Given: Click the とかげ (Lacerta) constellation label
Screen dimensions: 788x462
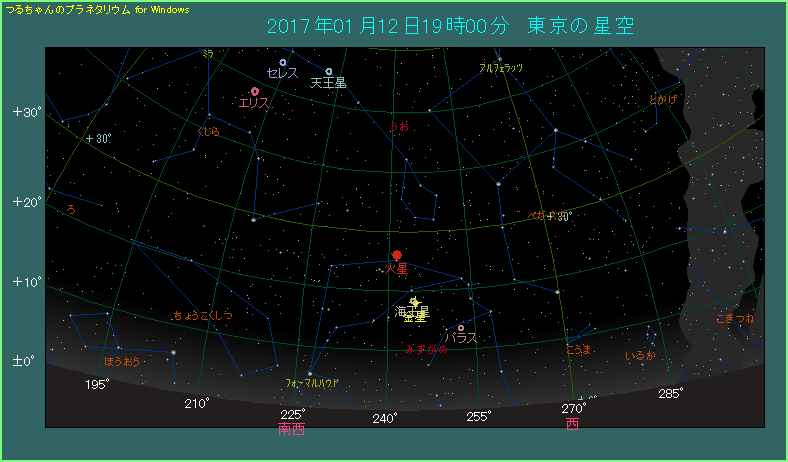Looking at the screenshot, I should (x=663, y=100).
